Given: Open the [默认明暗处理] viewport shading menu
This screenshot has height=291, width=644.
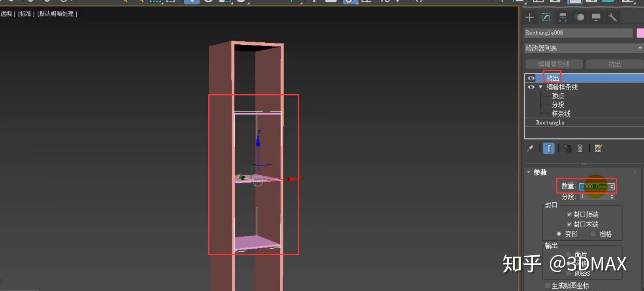Looking at the screenshot, I should tap(57, 14).
